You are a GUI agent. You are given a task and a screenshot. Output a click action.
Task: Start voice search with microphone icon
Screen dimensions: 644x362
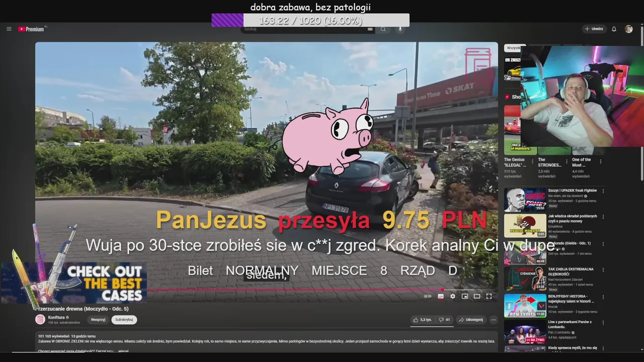[x=400, y=29]
